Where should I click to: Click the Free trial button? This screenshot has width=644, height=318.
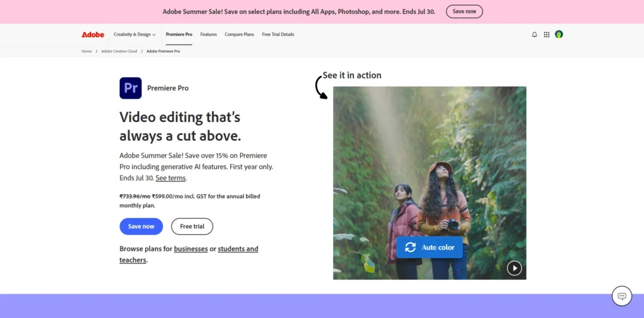[x=192, y=226]
